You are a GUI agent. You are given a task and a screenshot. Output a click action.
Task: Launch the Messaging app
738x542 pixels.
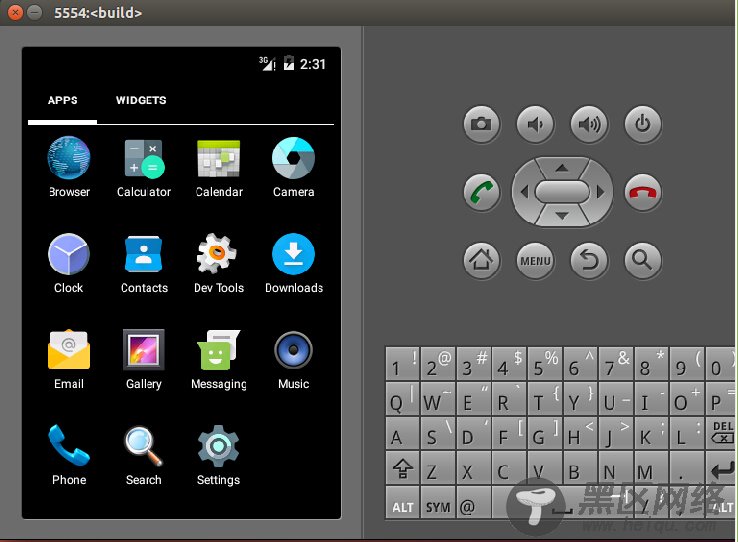click(x=218, y=359)
